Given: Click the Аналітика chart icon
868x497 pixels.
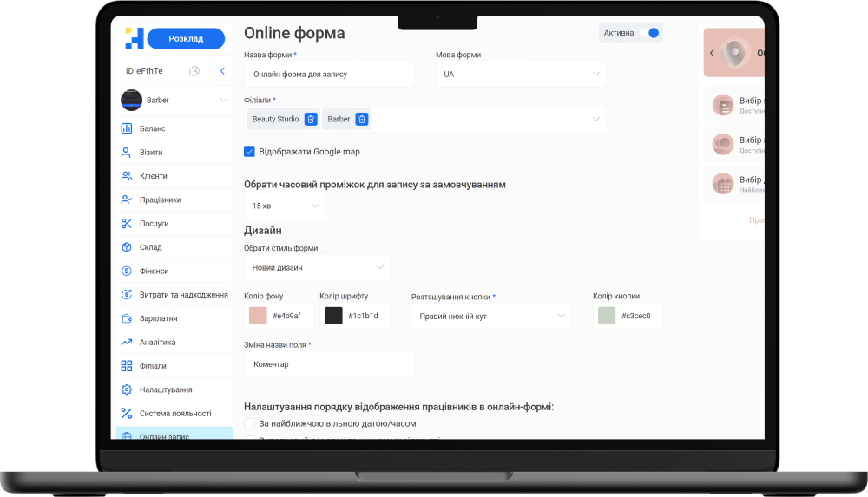Looking at the screenshot, I should point(127,343).
